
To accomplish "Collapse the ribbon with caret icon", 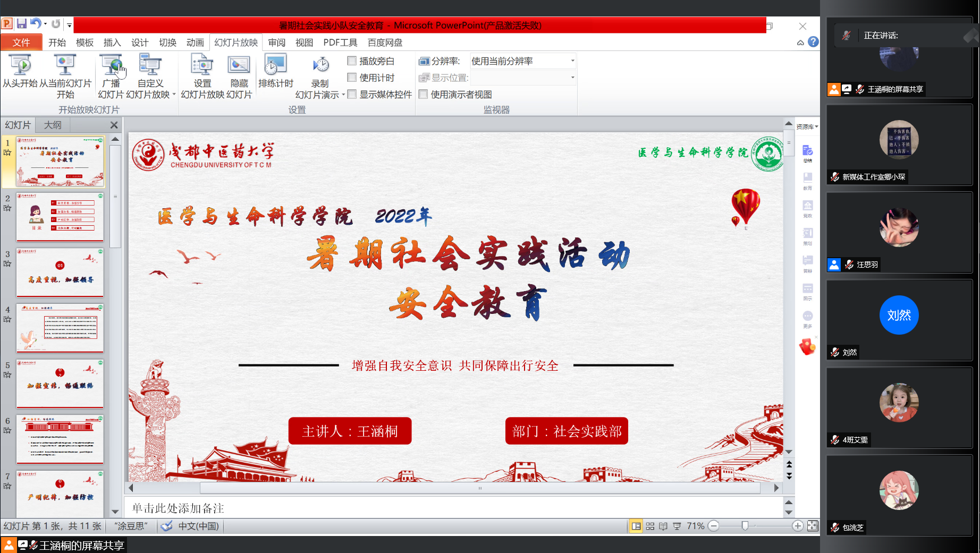I will [800, 42].
